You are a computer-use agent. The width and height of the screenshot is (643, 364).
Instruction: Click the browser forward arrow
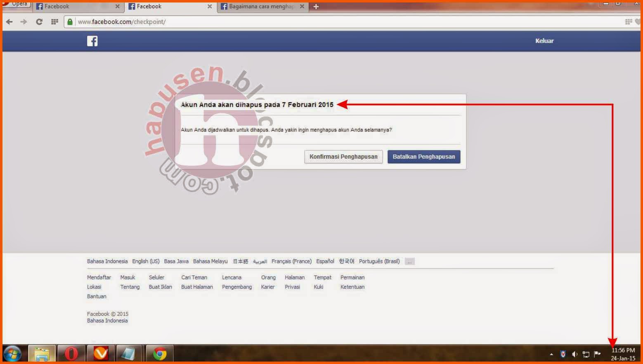click(x=24, y=22)
